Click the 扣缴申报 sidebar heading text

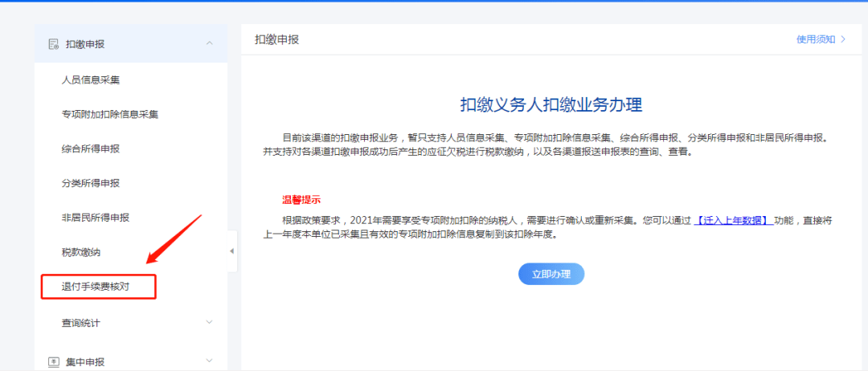(85, 44)
